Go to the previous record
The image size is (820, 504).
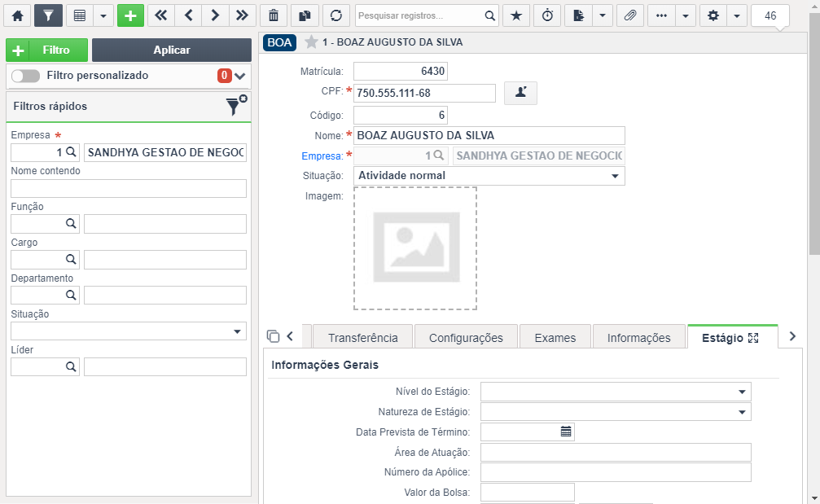pos(188,15)
